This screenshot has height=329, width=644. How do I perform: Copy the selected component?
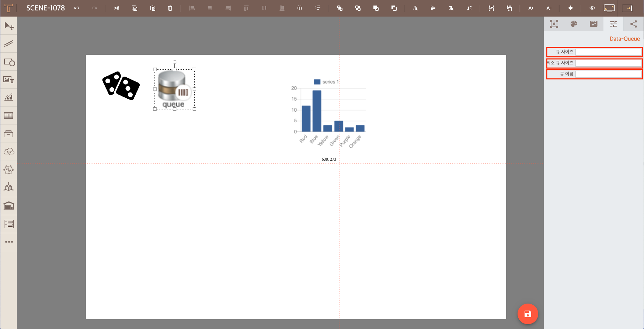click(x=135, y=8)
